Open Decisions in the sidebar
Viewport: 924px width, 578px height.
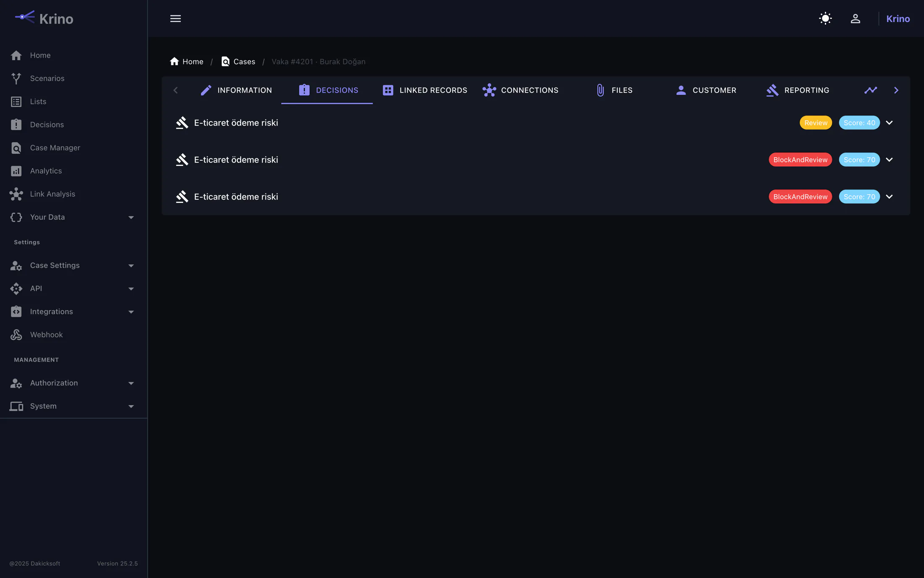point(73,124)
